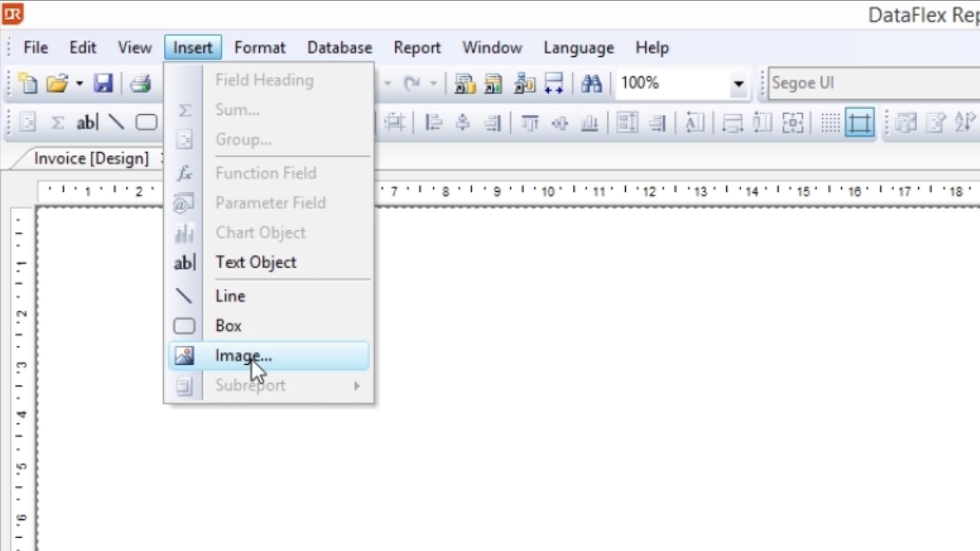Screen dimensions: 980x551
Task: Open the zoom level 100% dropdown
Action: (x=738, y=83)
